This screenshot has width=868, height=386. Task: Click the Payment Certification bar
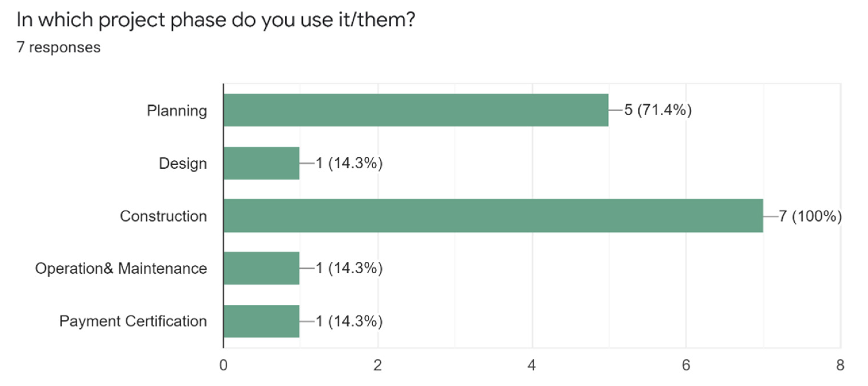(262, 321)
